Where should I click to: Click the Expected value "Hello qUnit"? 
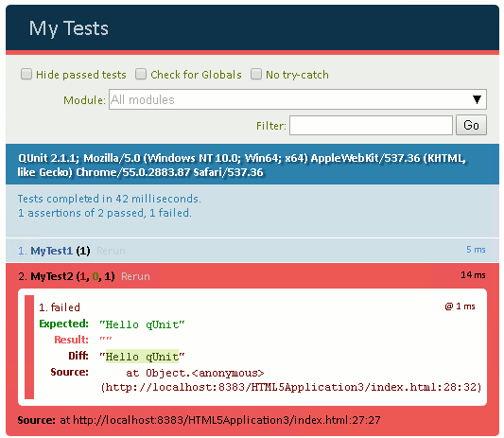click(x=142, y=324)
